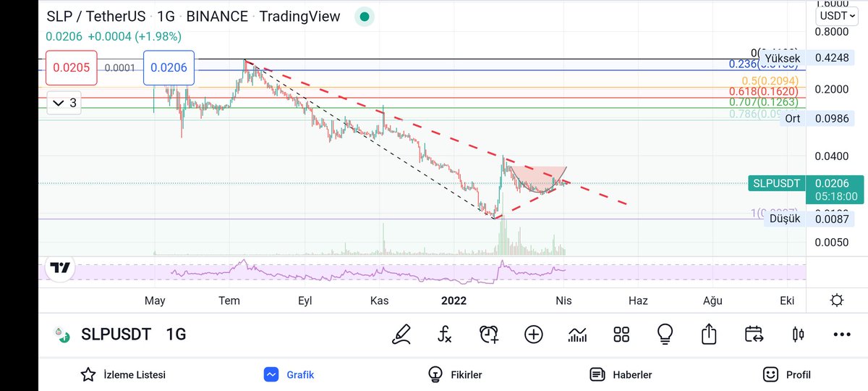868x391 pixels.
Task: Tap the Nis label on time axis
Action: click(x=563, y=300)
